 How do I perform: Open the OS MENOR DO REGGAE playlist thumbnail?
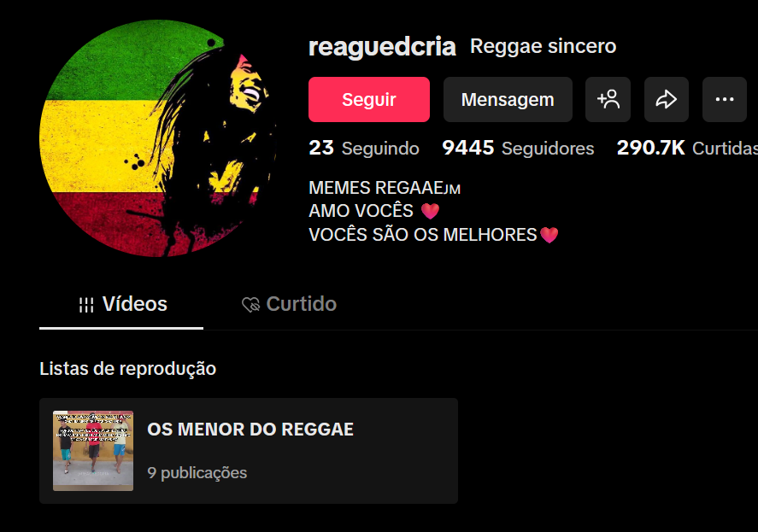coord(93,451)
